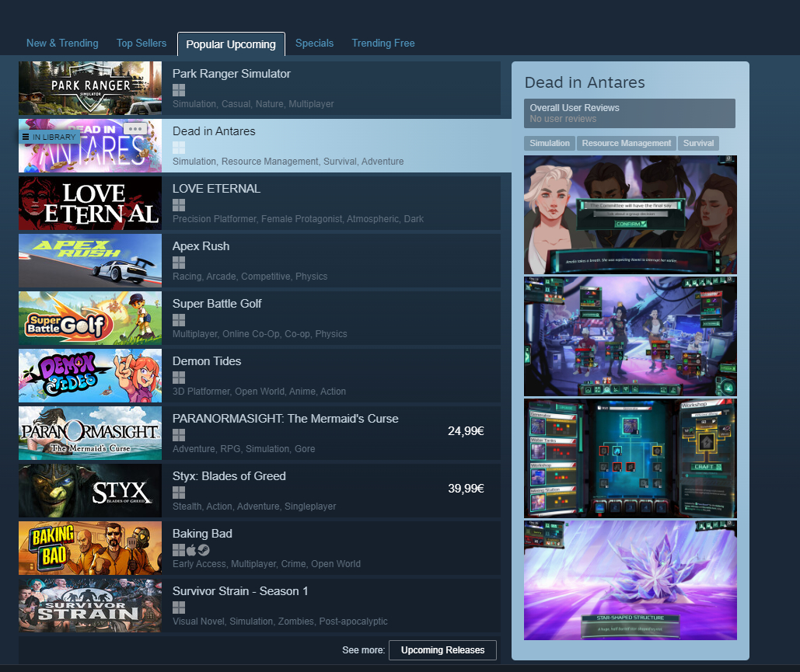Open the Super Battle Golf title link
This screenshot has height=672, width=800.
pos(217,304)
